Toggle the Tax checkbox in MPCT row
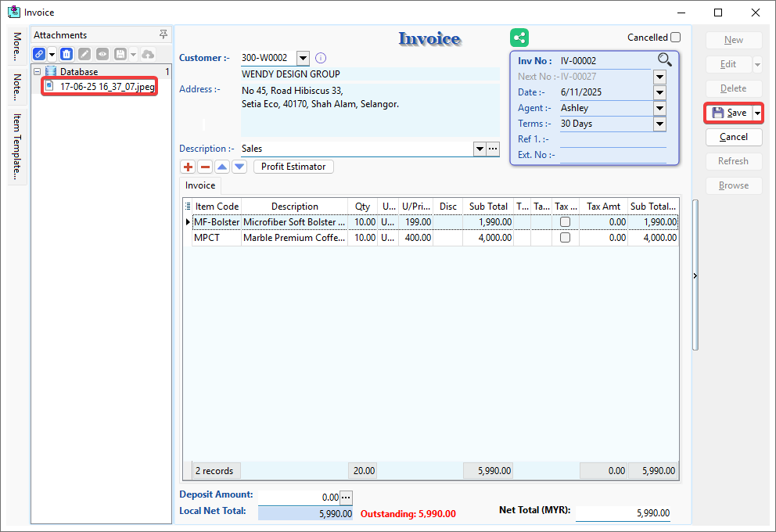This screenshot has width=776, height=532. pyautogui.click(x=565, y=238)
